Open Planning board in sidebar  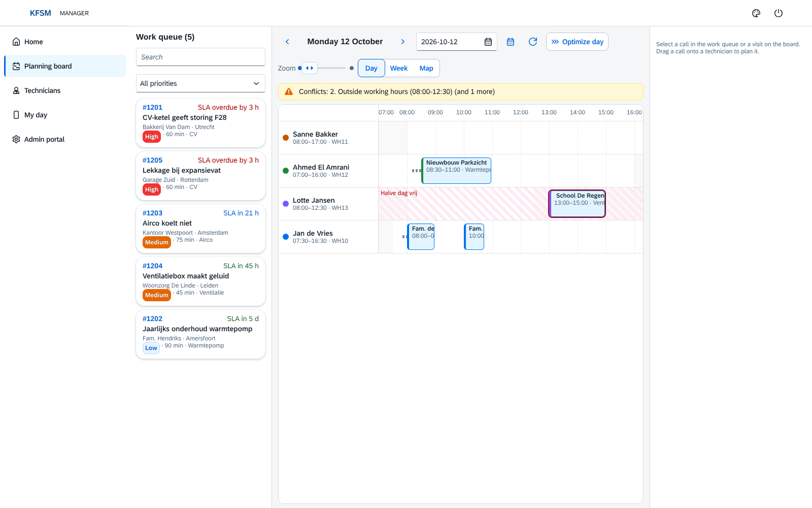click(65, 66)
